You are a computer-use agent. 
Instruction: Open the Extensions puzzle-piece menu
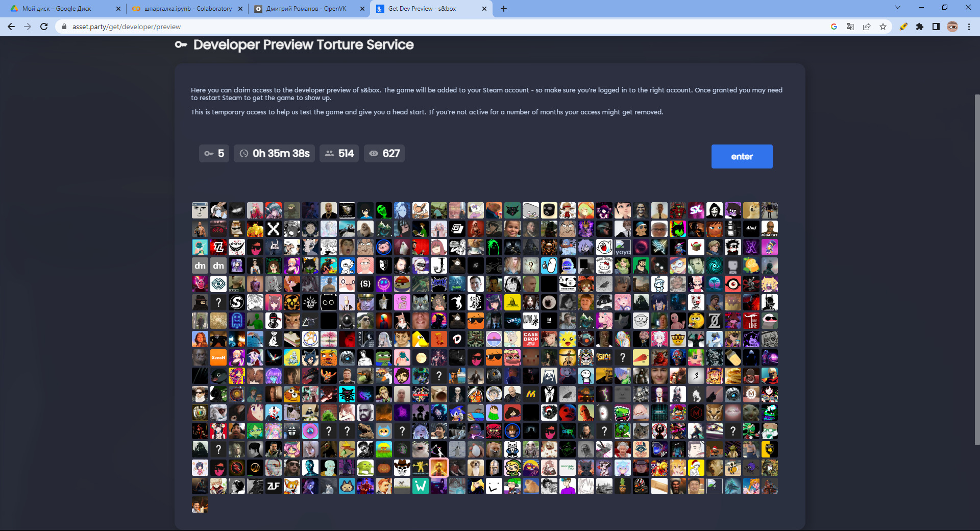[920, 27]
